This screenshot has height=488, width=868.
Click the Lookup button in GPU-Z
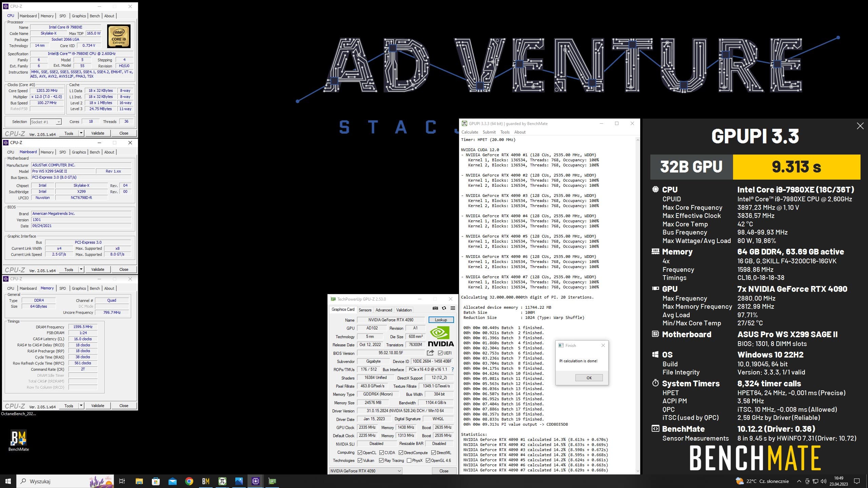[x=441, y=320]
